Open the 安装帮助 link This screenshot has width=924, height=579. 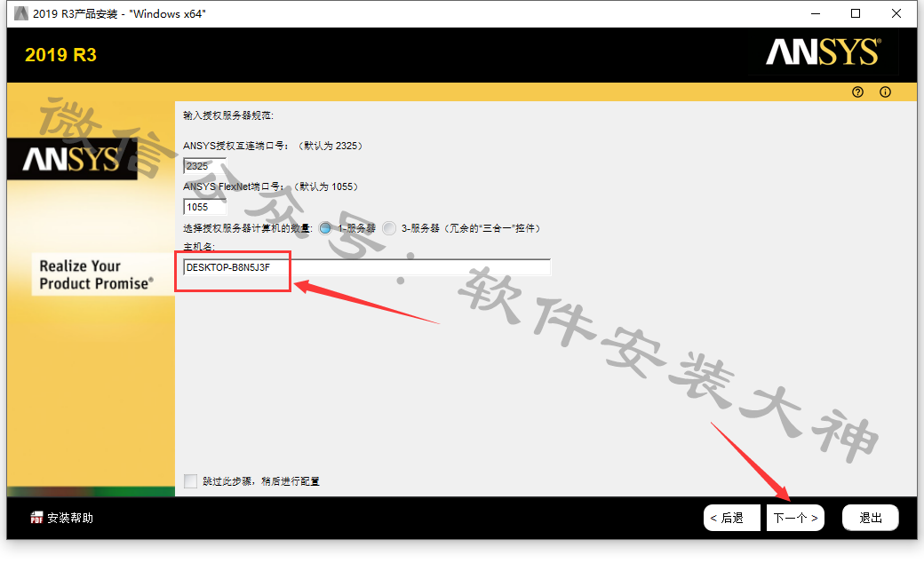point(70,518)
